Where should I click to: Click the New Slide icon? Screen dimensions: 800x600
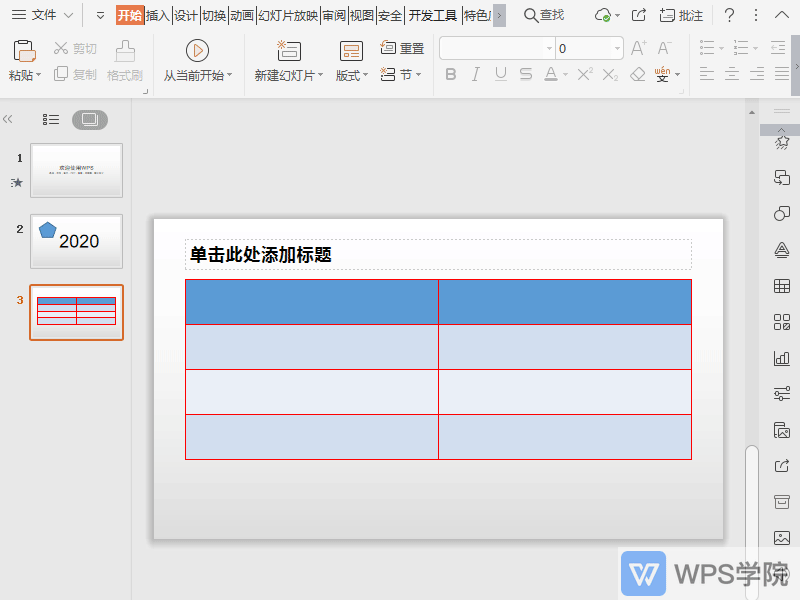[289, 51]
